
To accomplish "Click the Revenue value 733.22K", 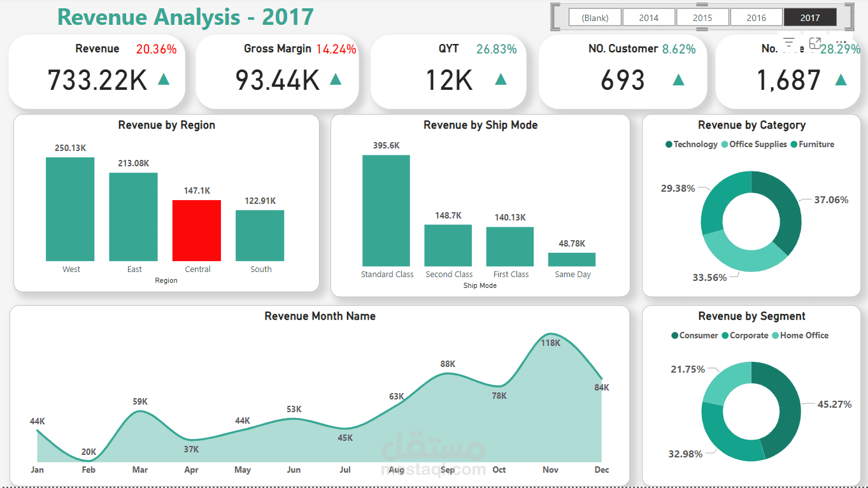I will pos(97,80).
